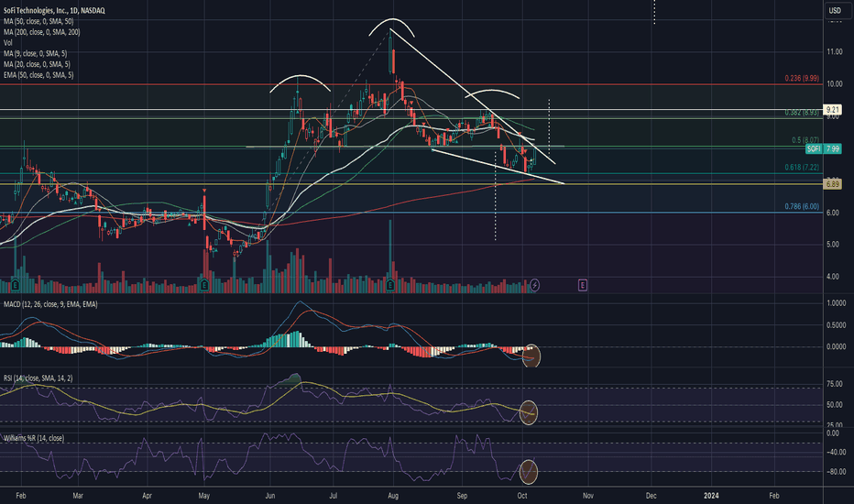Select the 0.382 (8.93) Fibonacci level label
The width and height of the screenshot is (854, 504).
click(802, 113)
